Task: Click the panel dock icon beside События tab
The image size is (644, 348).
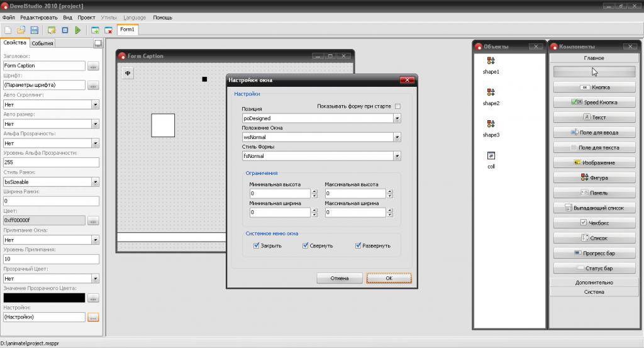Action: pyautogui.click(x=97, y=43)
